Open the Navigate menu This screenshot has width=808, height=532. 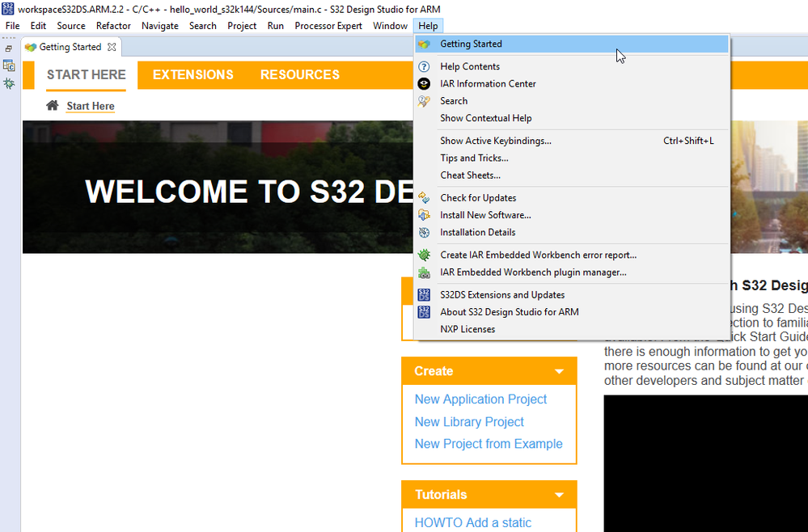pyautogui.click(x=160, y=26)
